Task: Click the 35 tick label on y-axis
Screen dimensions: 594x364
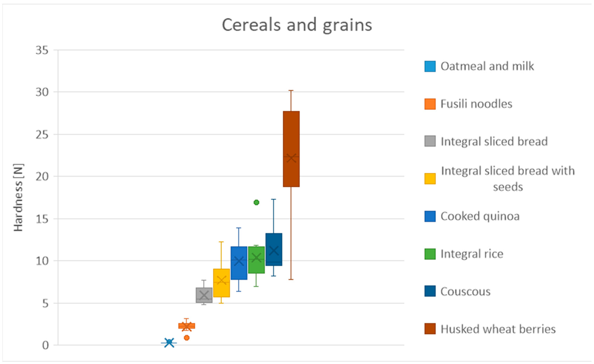Action: click(x=42, y=50)
